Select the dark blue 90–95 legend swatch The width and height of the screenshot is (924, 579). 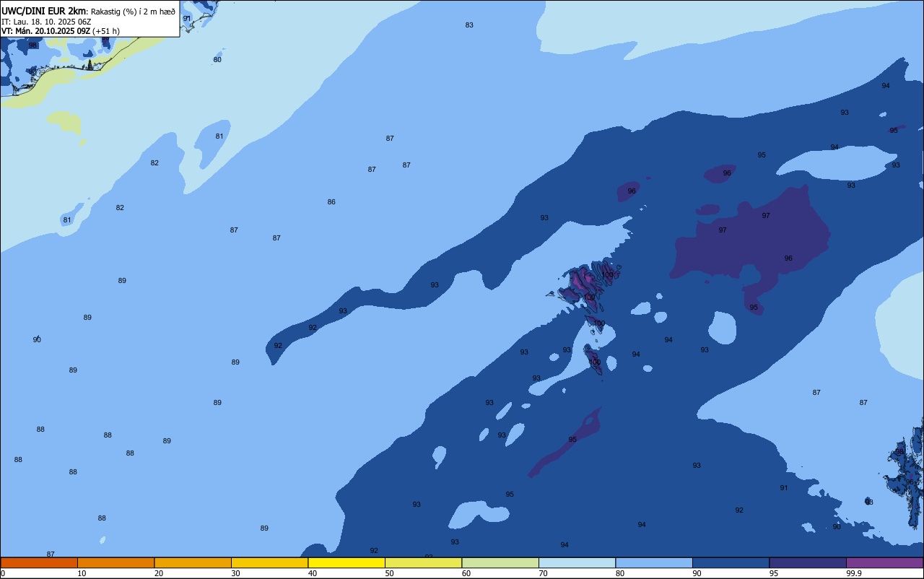(731, 562)
